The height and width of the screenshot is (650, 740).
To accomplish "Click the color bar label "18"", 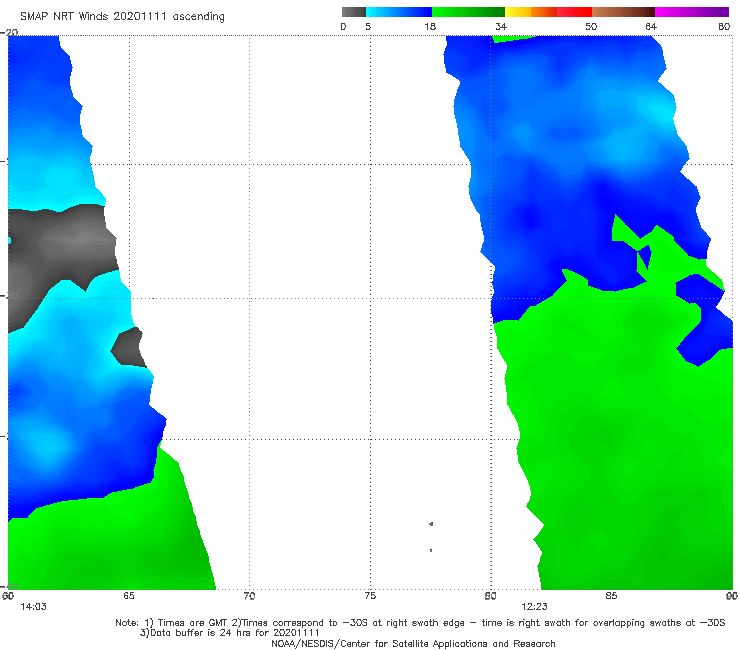I will point(430,26).
